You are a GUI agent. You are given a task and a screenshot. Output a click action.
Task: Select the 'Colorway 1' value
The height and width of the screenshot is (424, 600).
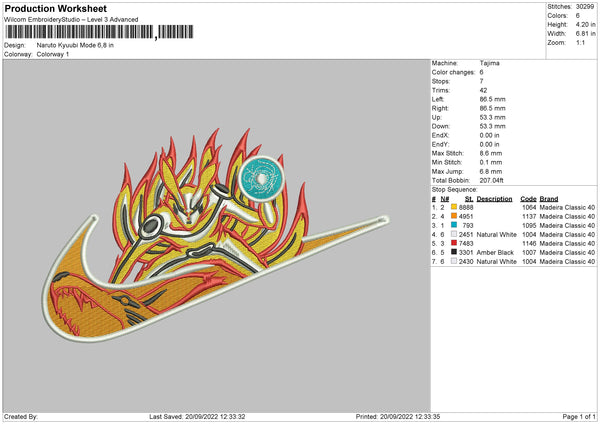point(53,54)
